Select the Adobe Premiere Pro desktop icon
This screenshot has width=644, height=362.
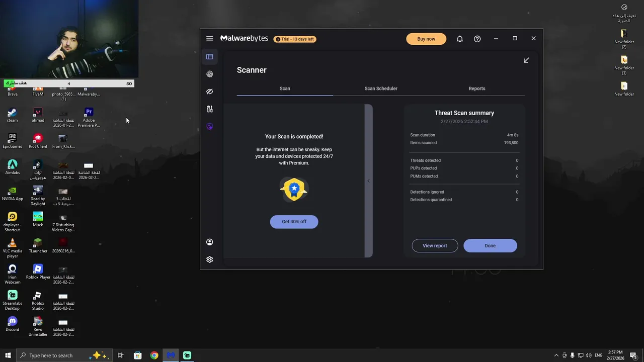click(x=89, y=118)
